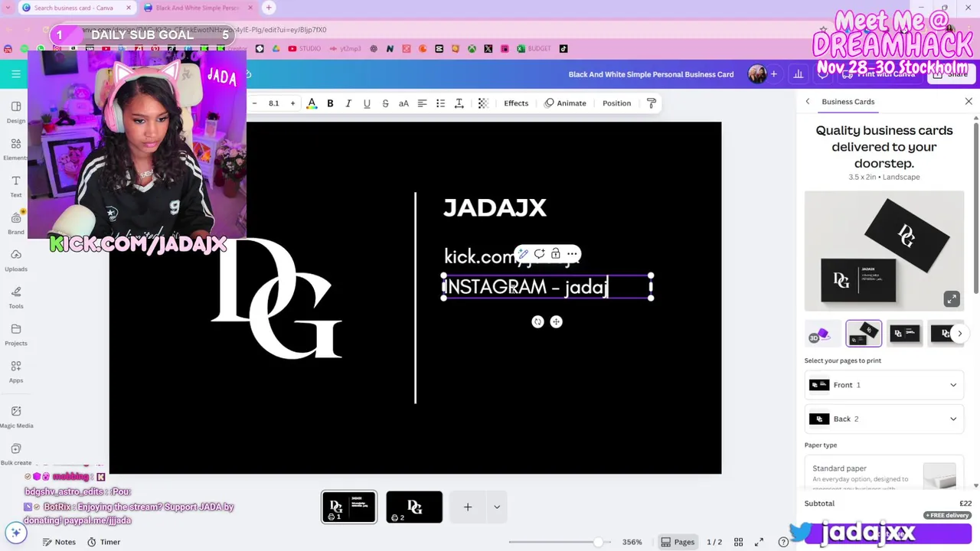
Task: Toggle bulleted list formatting
Action: (x=440, y=103)
